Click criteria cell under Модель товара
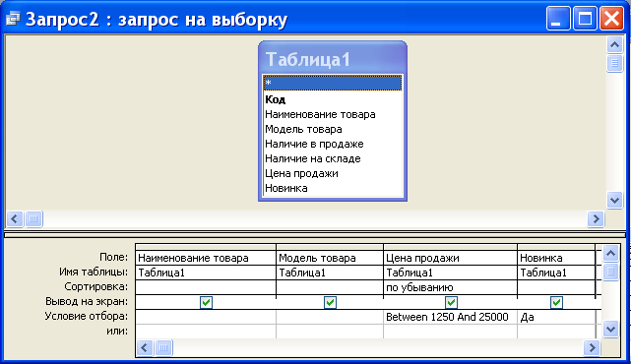Image resolution: width=631 pixels, height=364 pixels. tap(330, 317)
